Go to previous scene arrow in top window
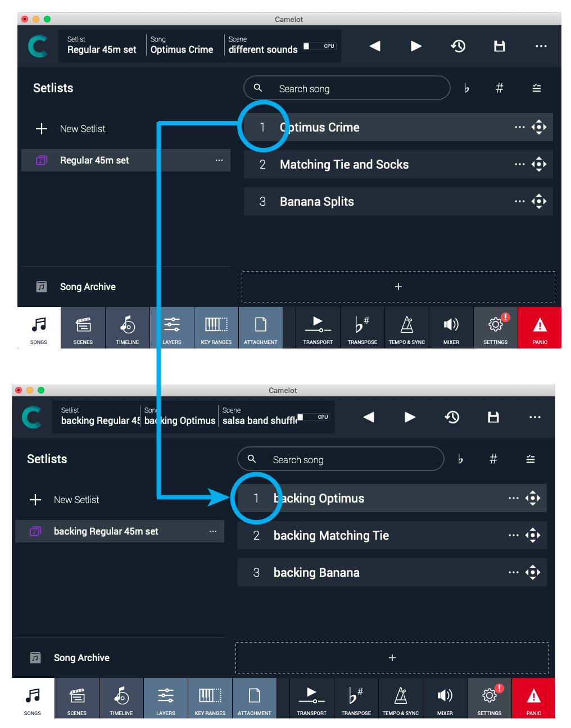571x728 pixels. (375, 46)
